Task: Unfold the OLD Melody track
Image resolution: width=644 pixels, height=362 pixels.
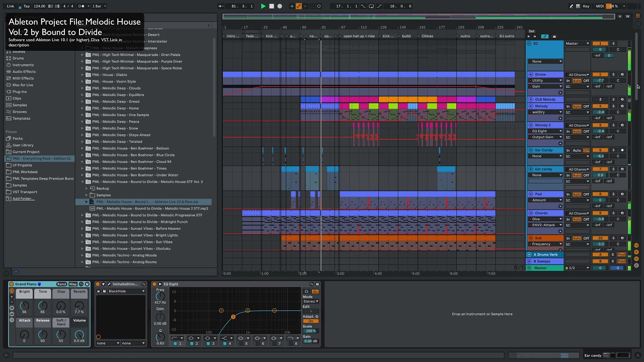Action: [x=530, y=100]
